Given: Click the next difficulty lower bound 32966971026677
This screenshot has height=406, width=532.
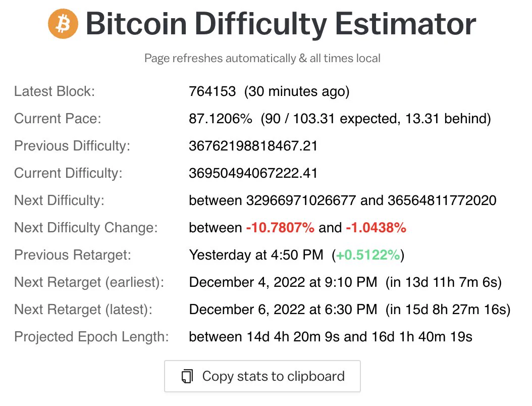Looking at the screenshot, I should click(x=301, y=200).
